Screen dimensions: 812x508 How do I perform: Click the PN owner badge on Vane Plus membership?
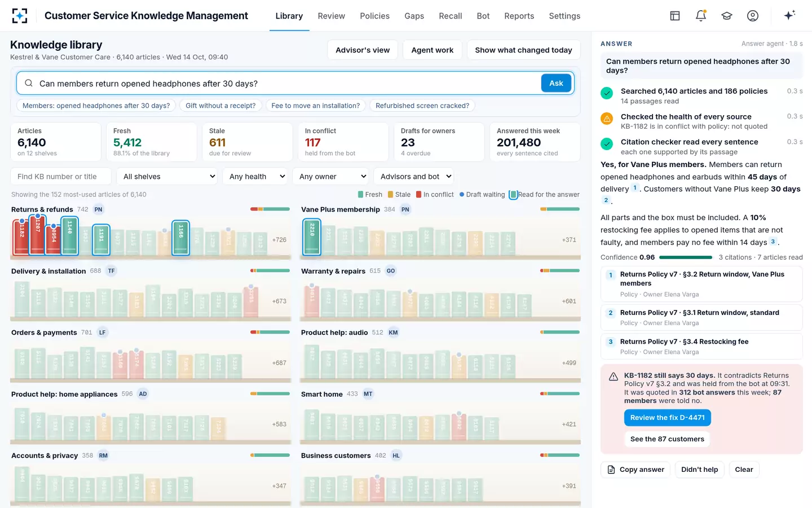(x=405, y=209)
